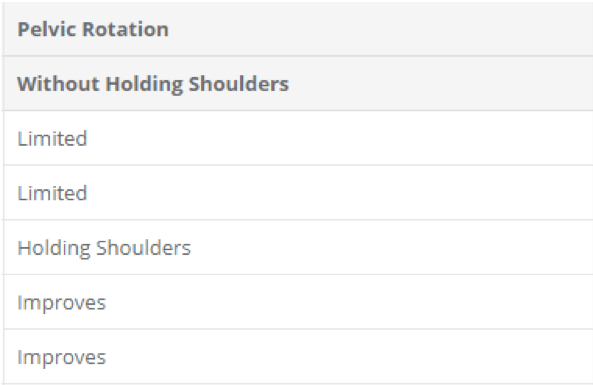Click the word Shoulders in the white row
Viewport: 593px width, 385px height.
tap(143, 248)
